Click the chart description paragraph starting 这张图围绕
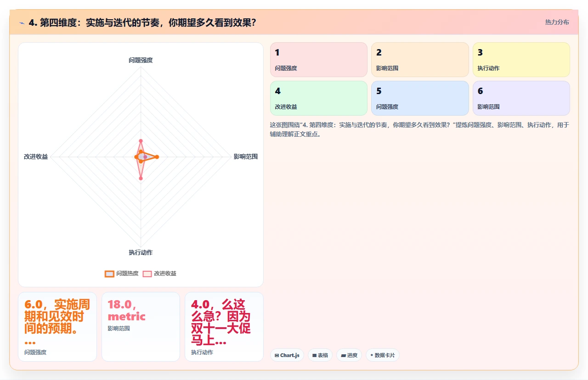 (419, 129)
